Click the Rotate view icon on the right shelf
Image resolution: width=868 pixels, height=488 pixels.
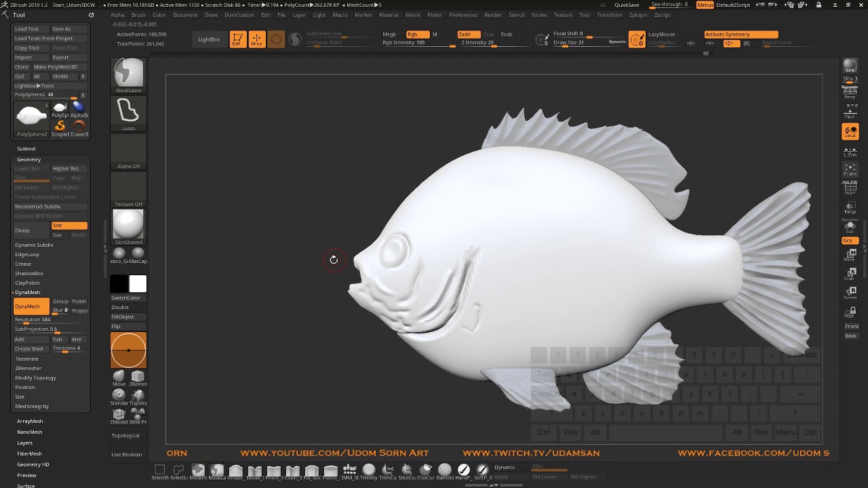click(850, 293)
